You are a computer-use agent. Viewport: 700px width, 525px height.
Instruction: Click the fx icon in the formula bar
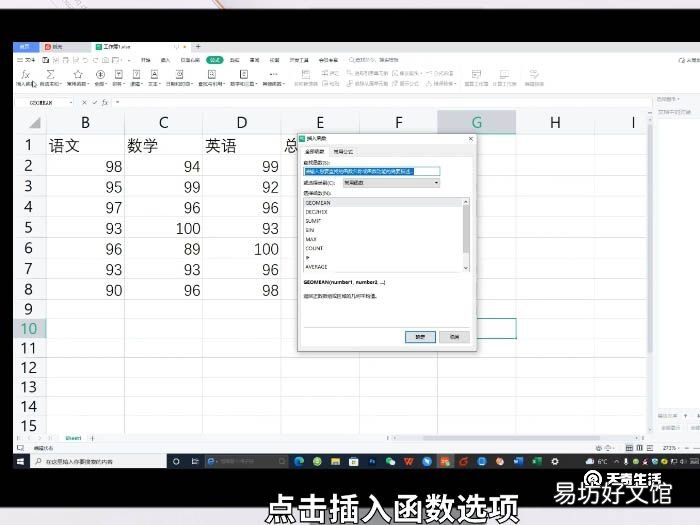click(x=105, y=103)
